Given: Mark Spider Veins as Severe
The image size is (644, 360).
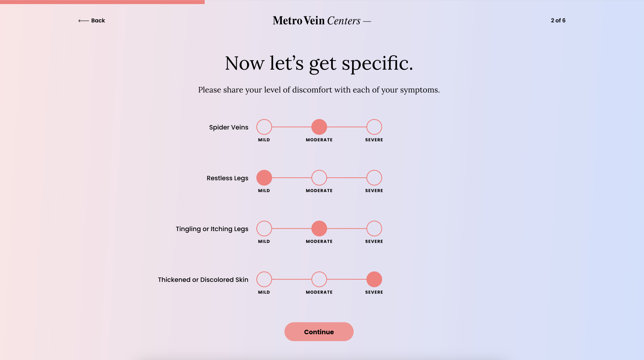Looking at the screenshot, I should (x=374, y=127).
